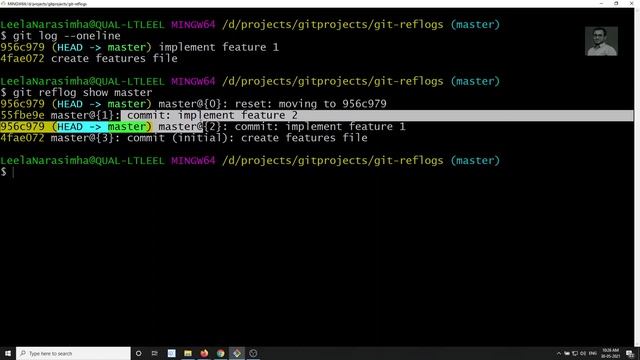Open the Windows Start menu
This screenshot has height=360, width=640.
point(8,353)
